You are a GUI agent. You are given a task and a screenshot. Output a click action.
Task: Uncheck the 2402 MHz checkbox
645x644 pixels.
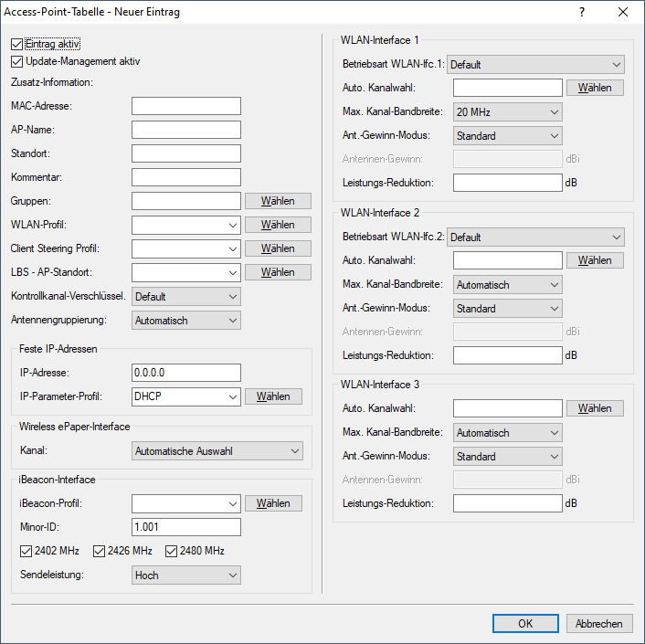(x=26, y=551)
